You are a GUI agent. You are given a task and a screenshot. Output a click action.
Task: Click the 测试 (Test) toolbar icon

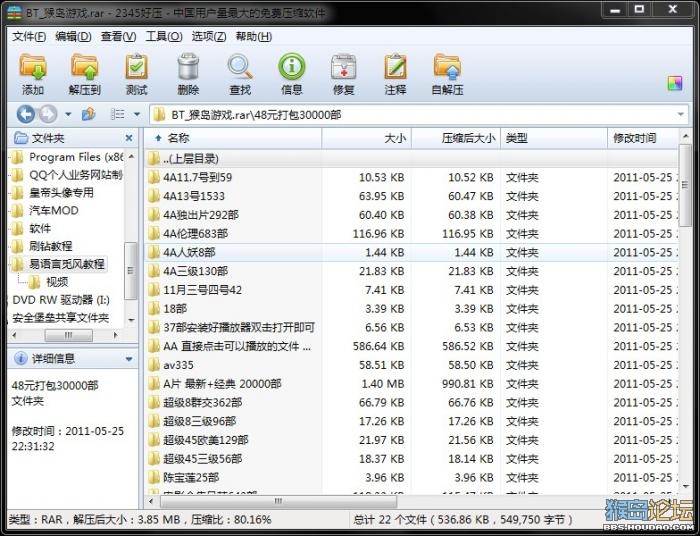[x=136, y=74]
